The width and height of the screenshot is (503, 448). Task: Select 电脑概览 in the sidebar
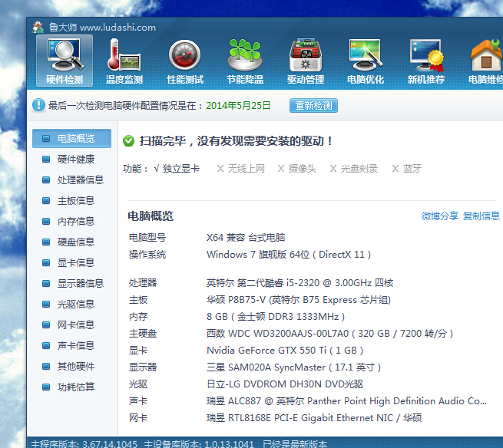(x=72, y=138)
